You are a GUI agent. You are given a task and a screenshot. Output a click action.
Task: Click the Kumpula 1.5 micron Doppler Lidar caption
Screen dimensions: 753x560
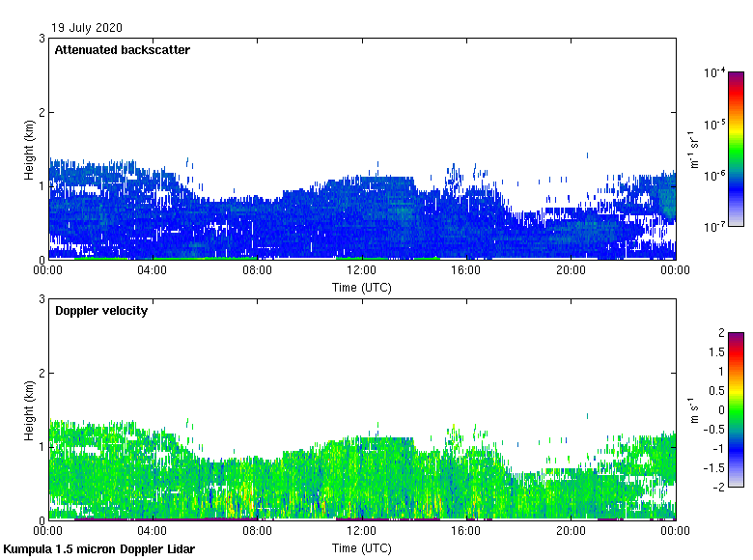point(99,549)
